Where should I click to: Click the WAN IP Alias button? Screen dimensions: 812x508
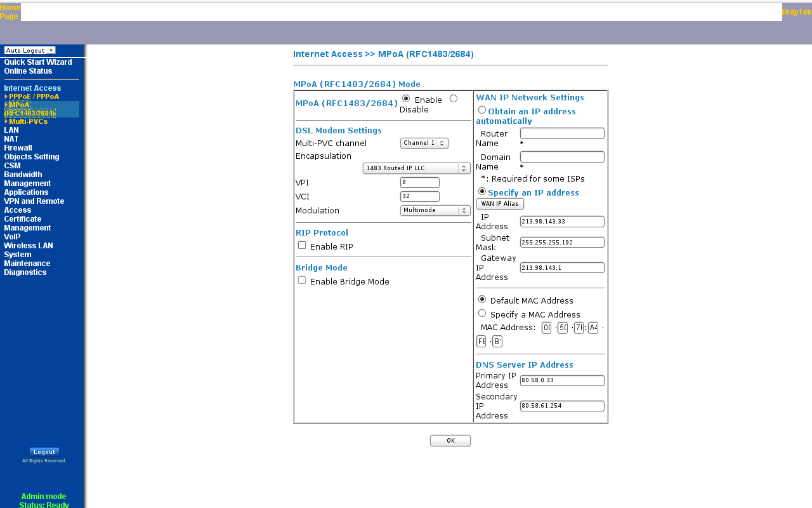tap(500, 204)
